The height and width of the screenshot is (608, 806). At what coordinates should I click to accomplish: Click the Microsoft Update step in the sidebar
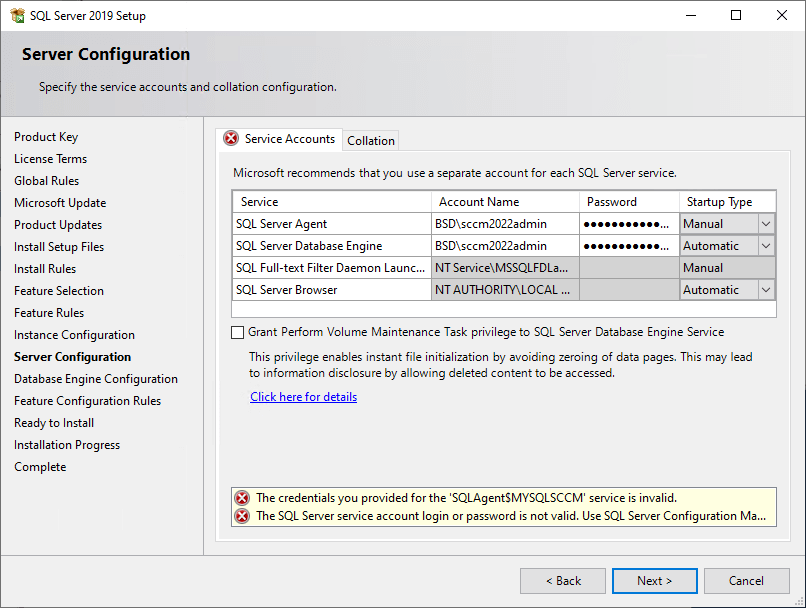[x=60, y=203]
